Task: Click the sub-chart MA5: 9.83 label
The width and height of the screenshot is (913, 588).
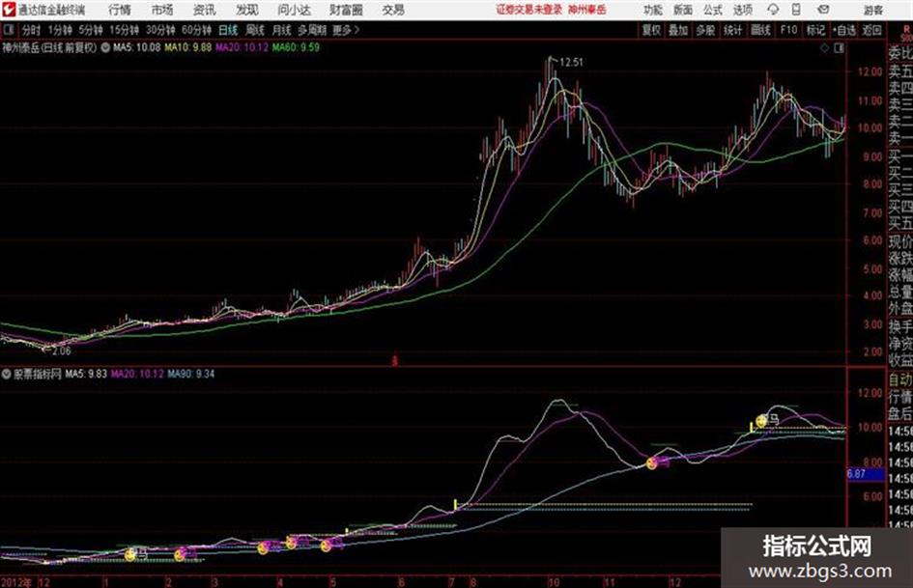Action: pyautogui.click(x=86, y=375)
